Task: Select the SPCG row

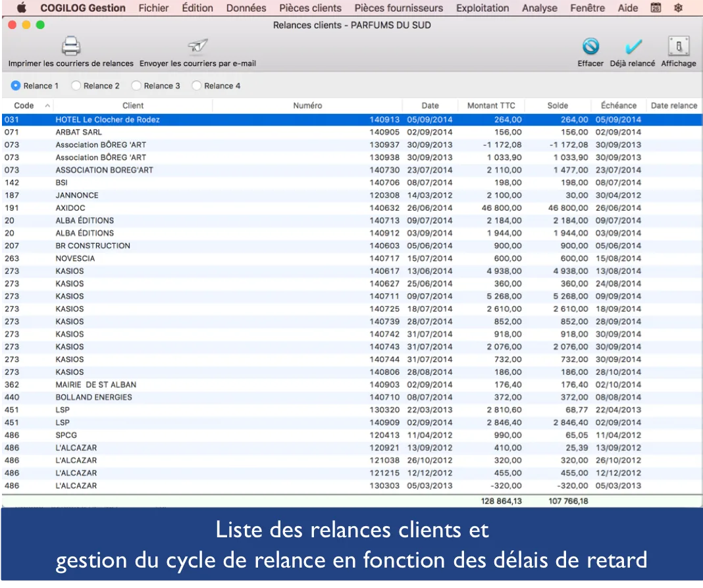Action: (x=351, y=435)
